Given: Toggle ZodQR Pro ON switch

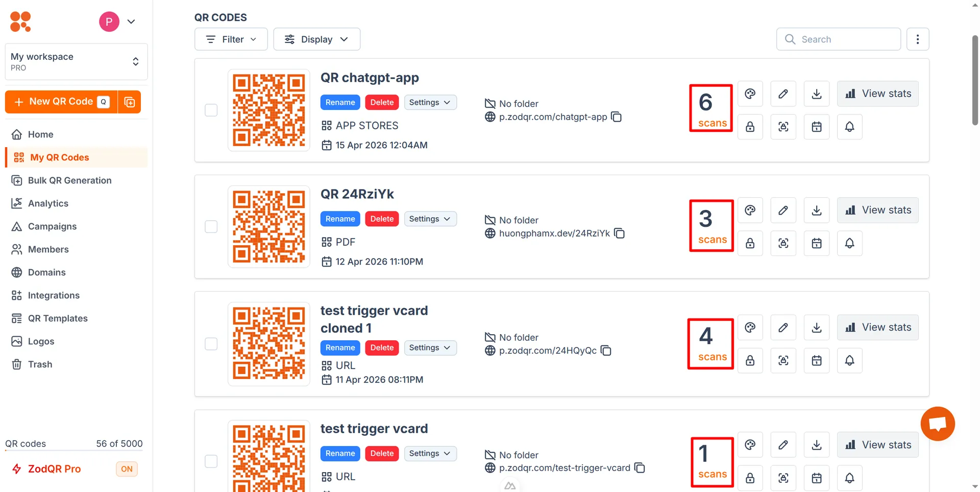Looking at the screenshot, I should [127, 469].
